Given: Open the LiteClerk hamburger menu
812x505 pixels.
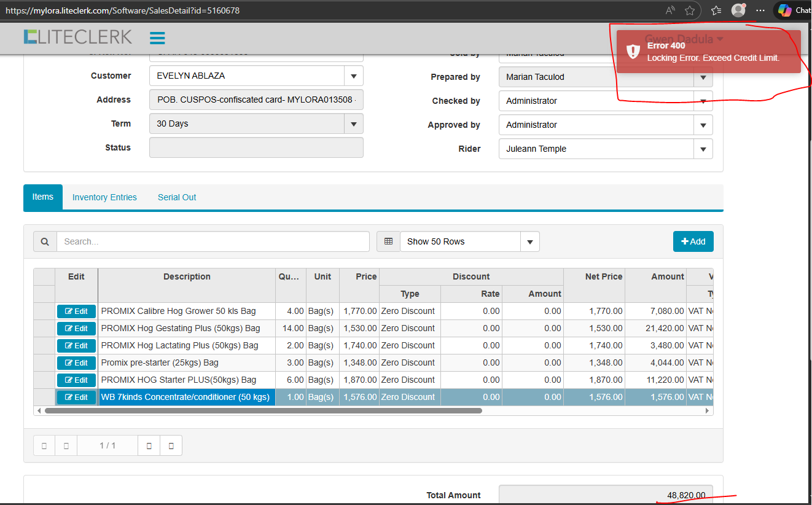Looking at the screenshot, I should [157, 38].
